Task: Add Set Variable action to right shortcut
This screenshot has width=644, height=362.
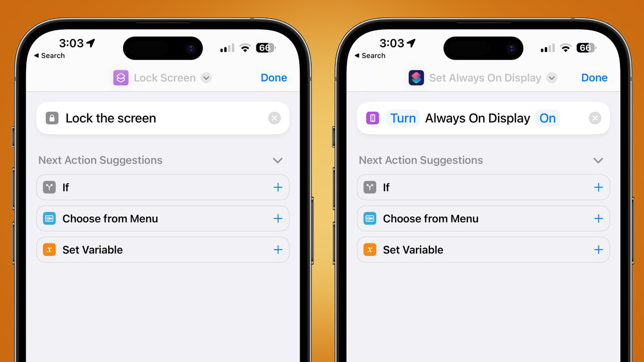Action: pos(599,250)
